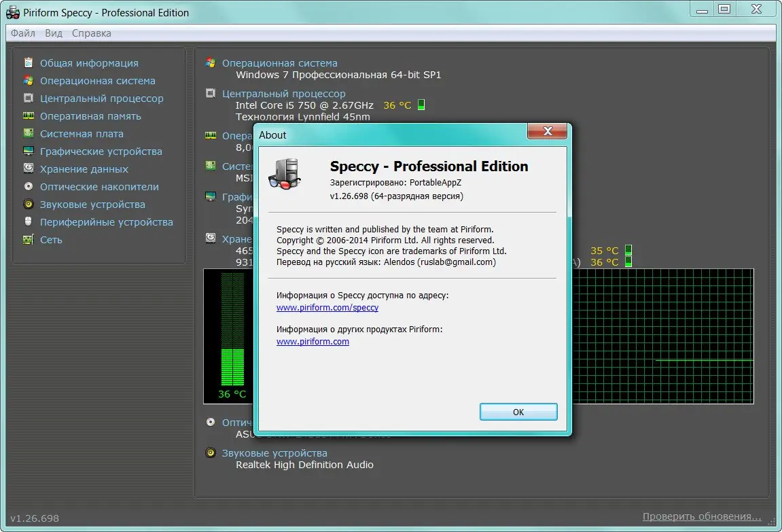Minimize the Speccy window
This screenshot has height=532, width=782.
(703, 9)
